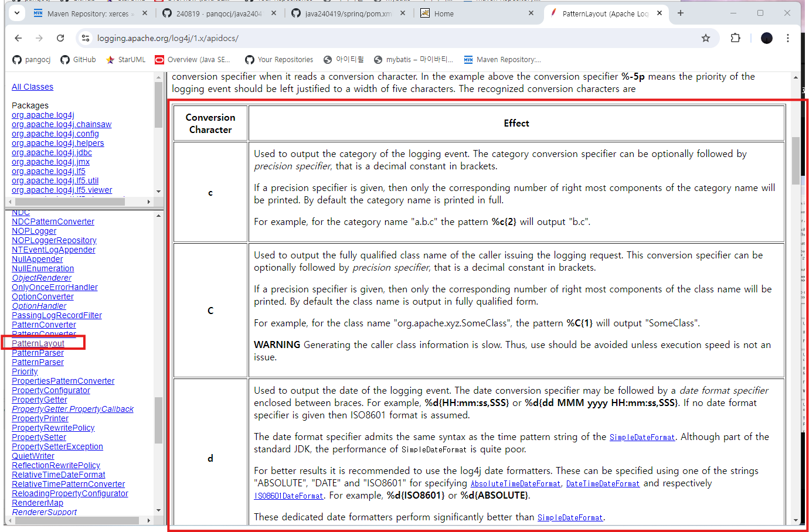Go back to the previous page
Viewport: 809px width, 532px height.
[18, 38]
